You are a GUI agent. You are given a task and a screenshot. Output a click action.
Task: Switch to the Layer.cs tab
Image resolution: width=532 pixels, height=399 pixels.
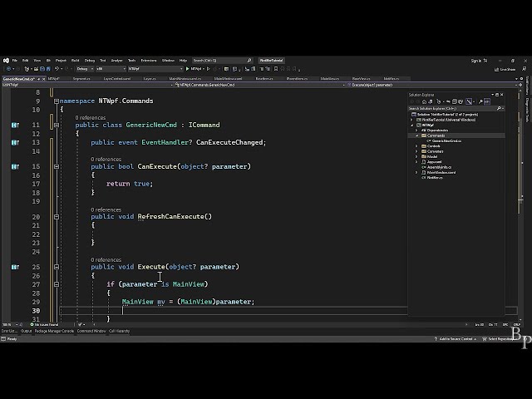point(150,79)
